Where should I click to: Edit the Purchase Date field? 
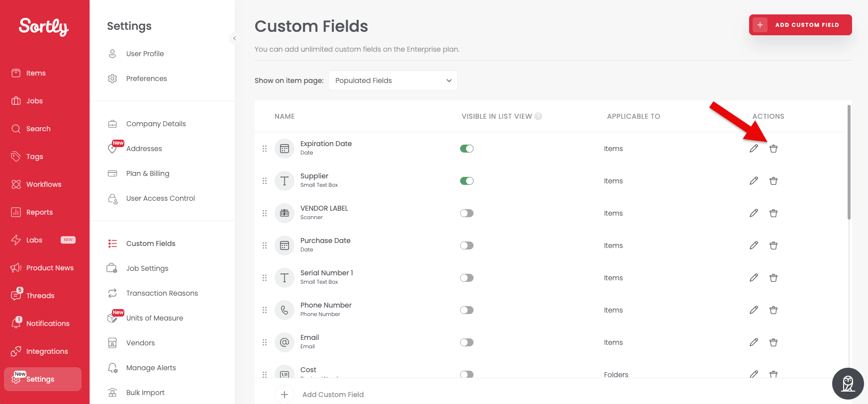754,245
